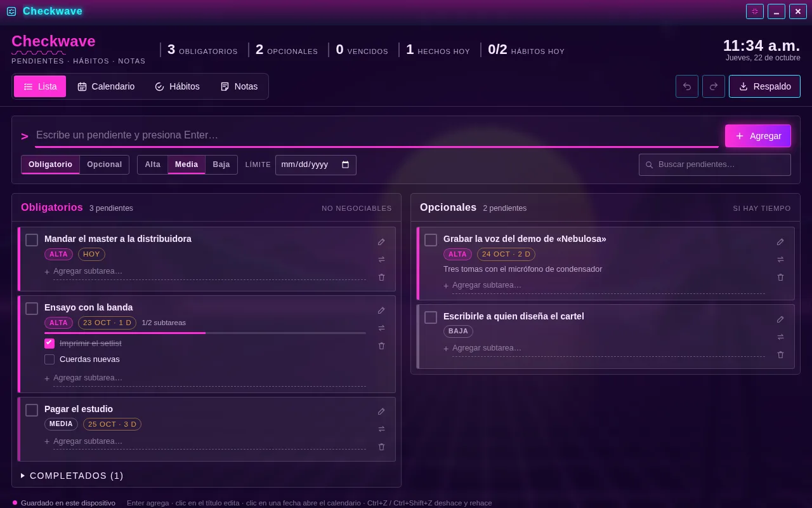Expand the Completados (1) section
The image size is (812, 508).
72,476
